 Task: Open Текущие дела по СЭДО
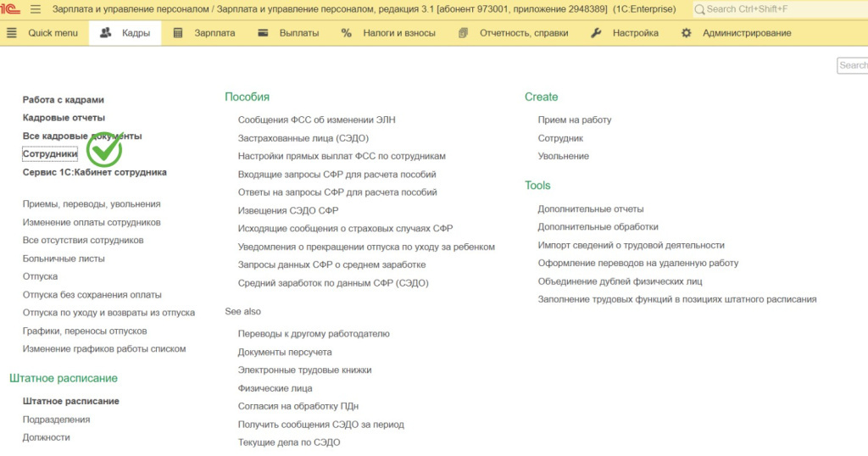pyautogui.click(x=289, y=442)
